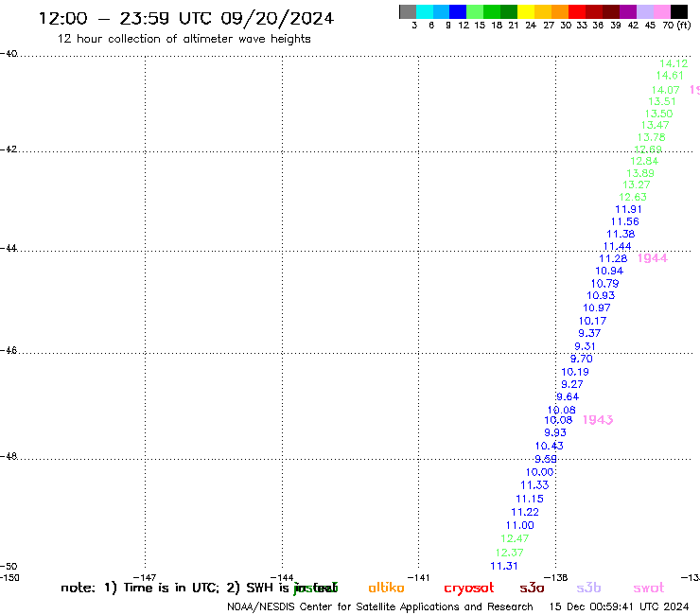The image size is (700, 615).
Task: Select the bottom-most 11.31 reading
Action: (x=504, y=566)
